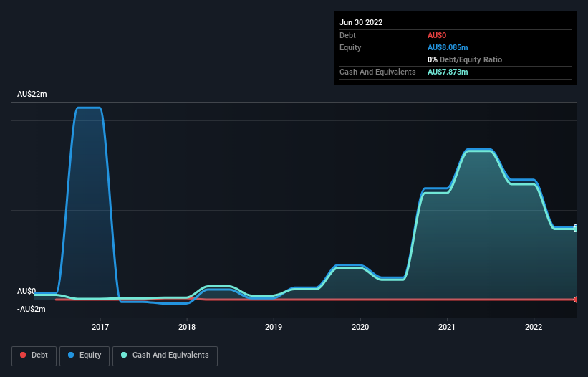Screen dimensions: 588x377
Task: Click the 0% Debt/Equity Ratio text
Action: (x=465, y=59)
